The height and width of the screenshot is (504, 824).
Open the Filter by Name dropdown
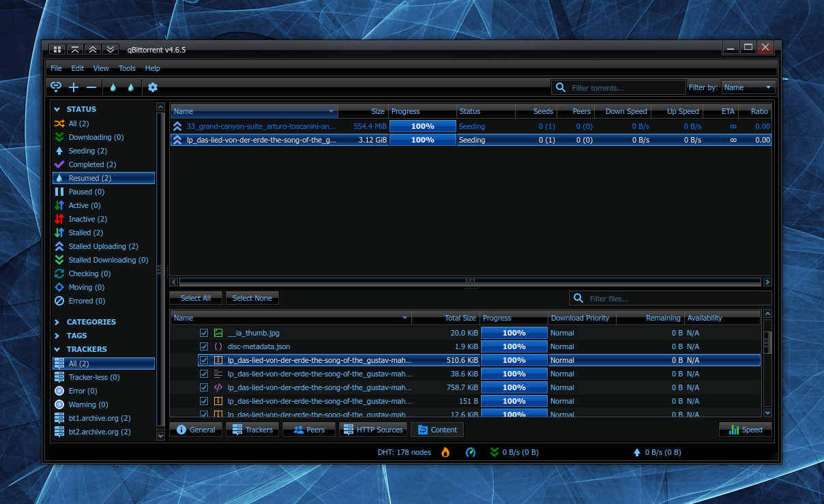[748, 87]
